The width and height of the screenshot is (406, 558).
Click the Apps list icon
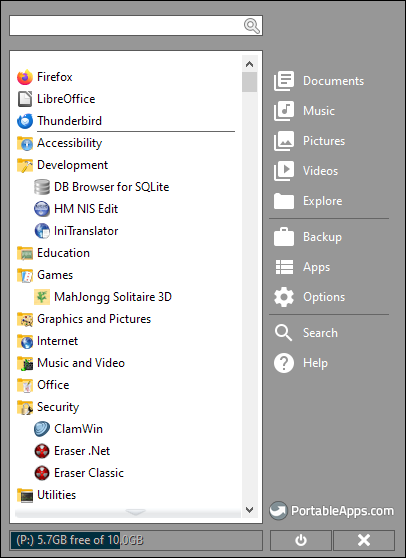(x=284, y=267)
